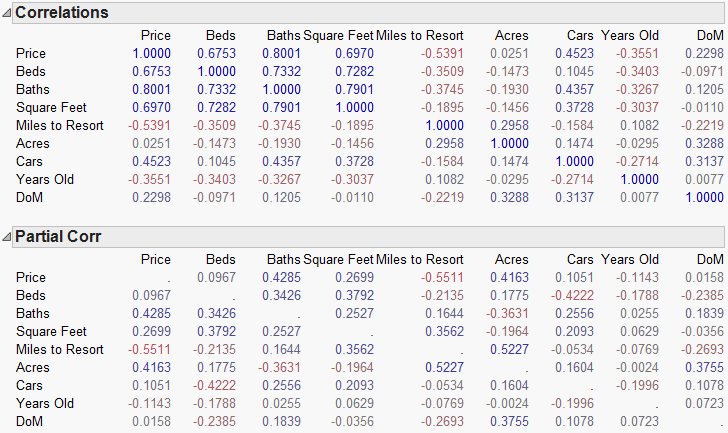The height and width of the screenshot is (433, 728).
Task: Click Beds row label in Correlations table
Action: tap(31, 72)
